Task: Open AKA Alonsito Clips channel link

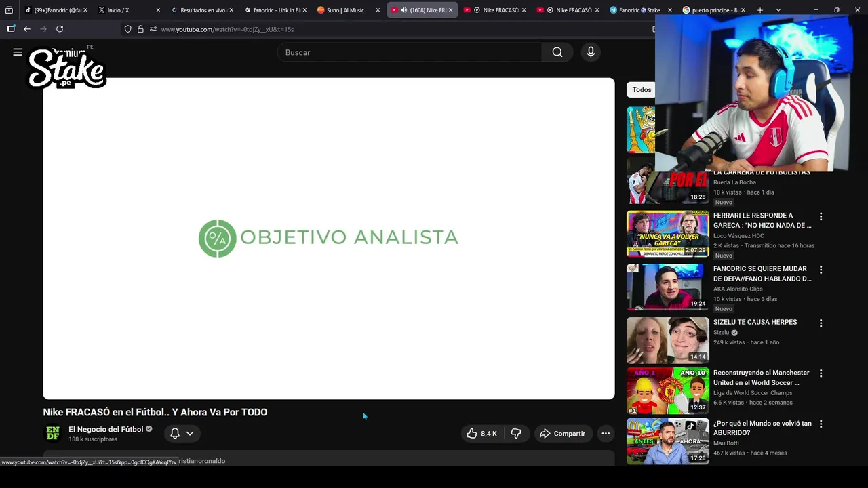Action: (x=738, y=289)
